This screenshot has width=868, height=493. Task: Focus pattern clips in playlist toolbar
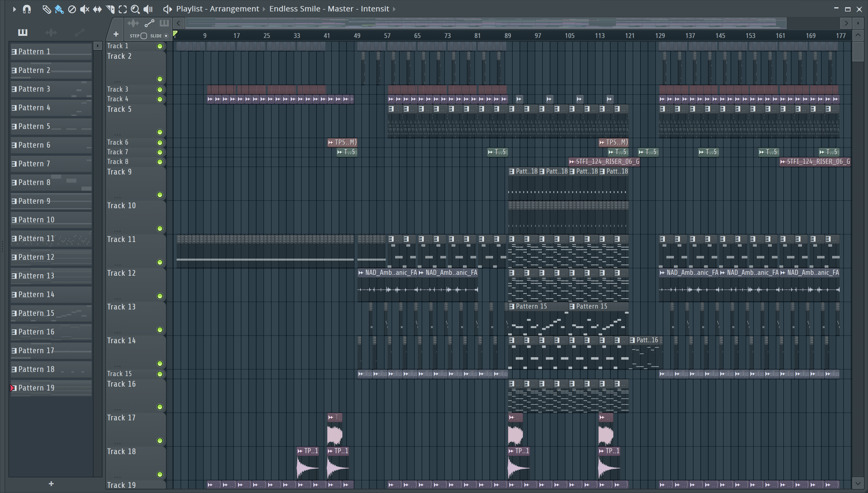tap(164, 24)
